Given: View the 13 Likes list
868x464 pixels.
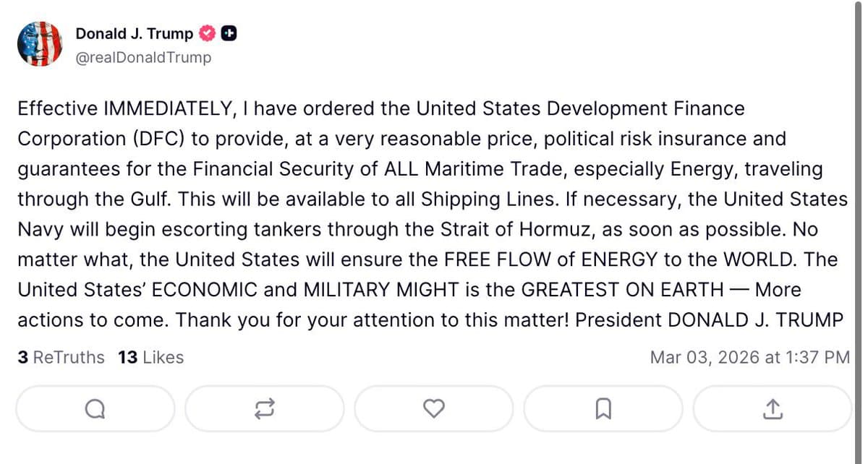Looking at the screenshot, I should (150, 357).
